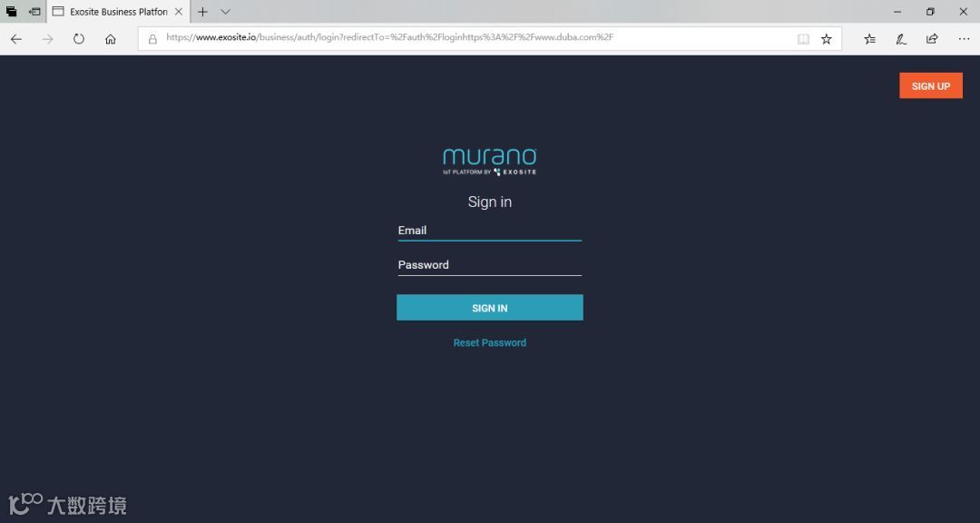The image size is (980, 523).
Task: Open a new tab with plus button
Action: (x=202, y=11)
